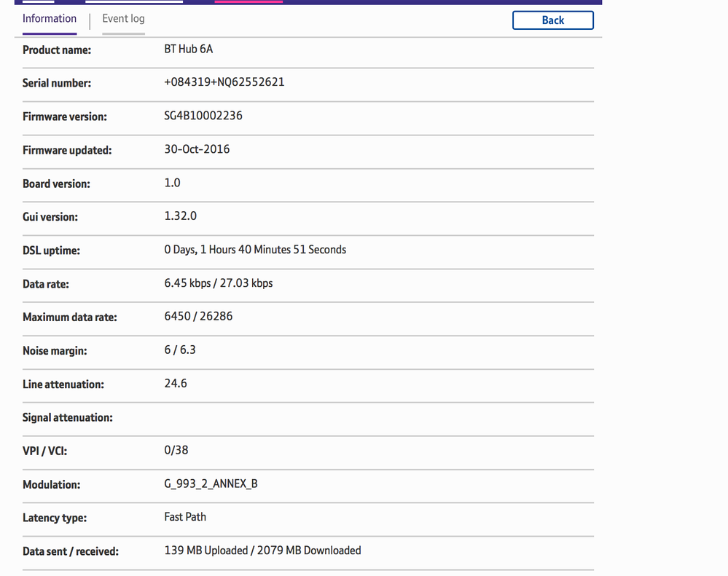The image size is (728, 576).
Task: Click the 'Firmware updated:' label
Action: pyautogui.click(x=67, y=150)
